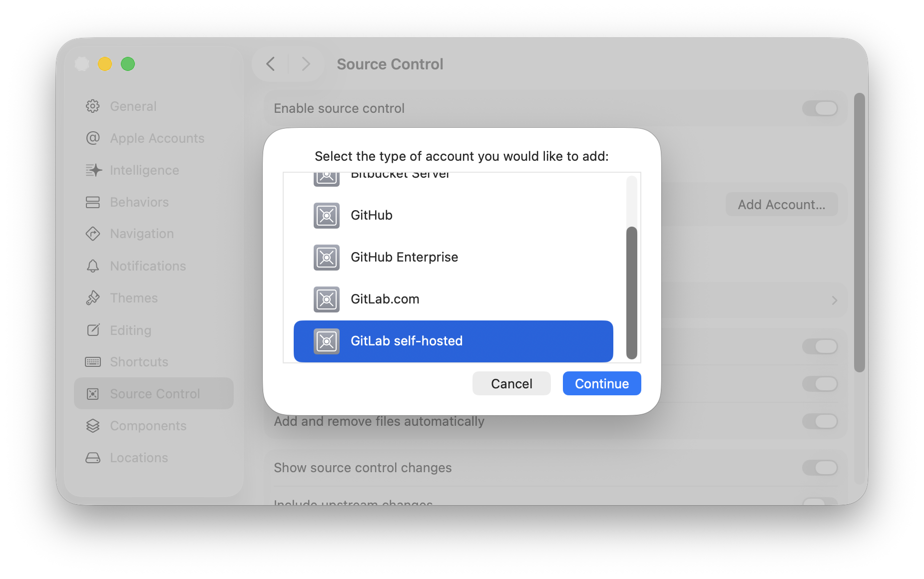Toggle Add and remove files automatically
Viewport: 924px width, 579px height.
(x=820, y=421)
